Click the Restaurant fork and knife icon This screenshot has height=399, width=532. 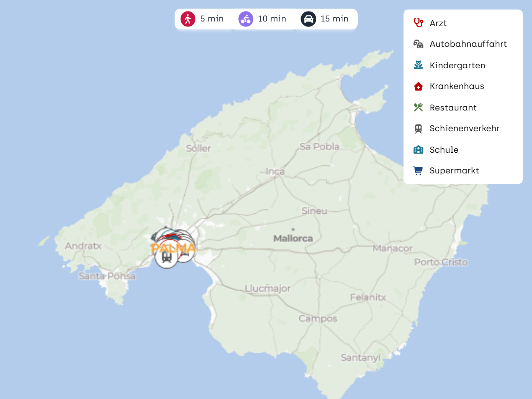(x=418, y=107)
